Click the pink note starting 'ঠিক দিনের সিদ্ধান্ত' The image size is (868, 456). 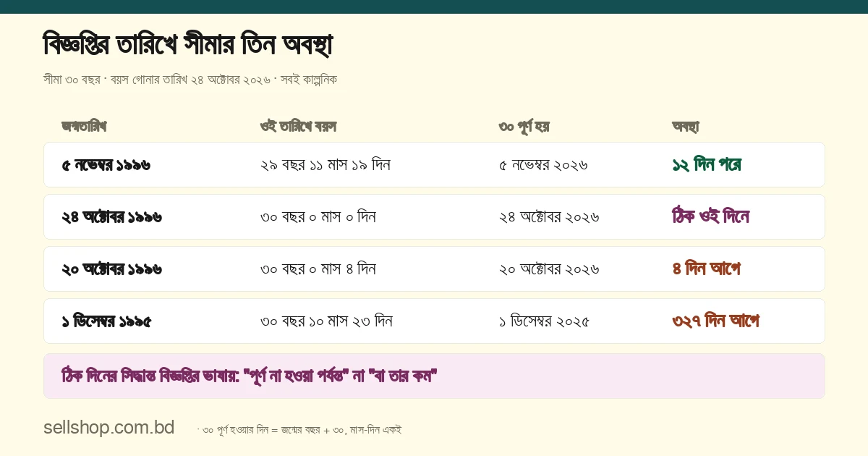click(x=434, y=376)
